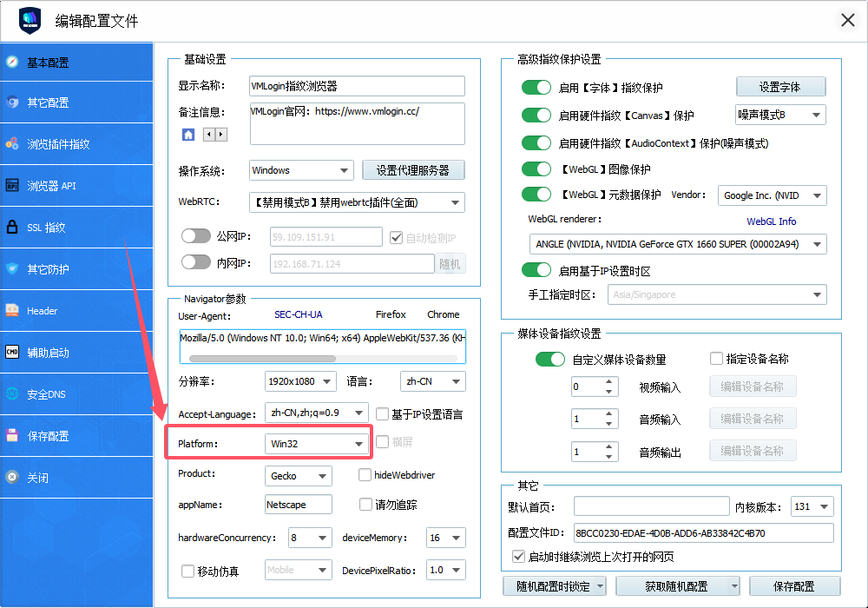Click the blue home icon under 备注信息
Viewport: 868px width, 608px height.
pyautogui.click(x=188, y=135)
